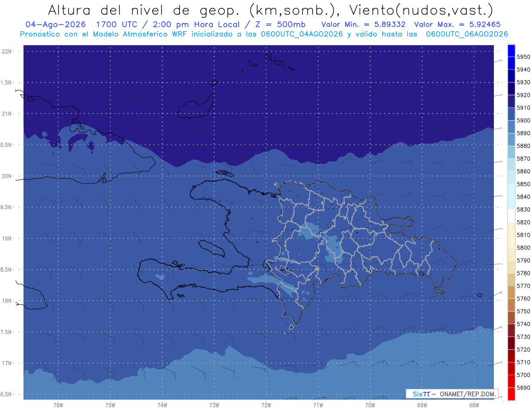This screenshot has width=532, height=411.
Task: Click the 69W longitude axis label
Action: 422,405
